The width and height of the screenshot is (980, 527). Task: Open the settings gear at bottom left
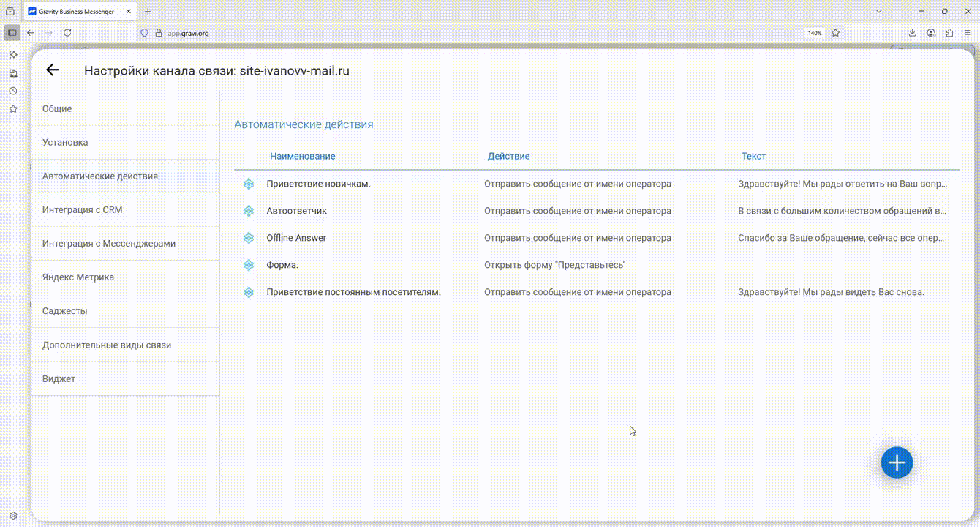[13, 516]
